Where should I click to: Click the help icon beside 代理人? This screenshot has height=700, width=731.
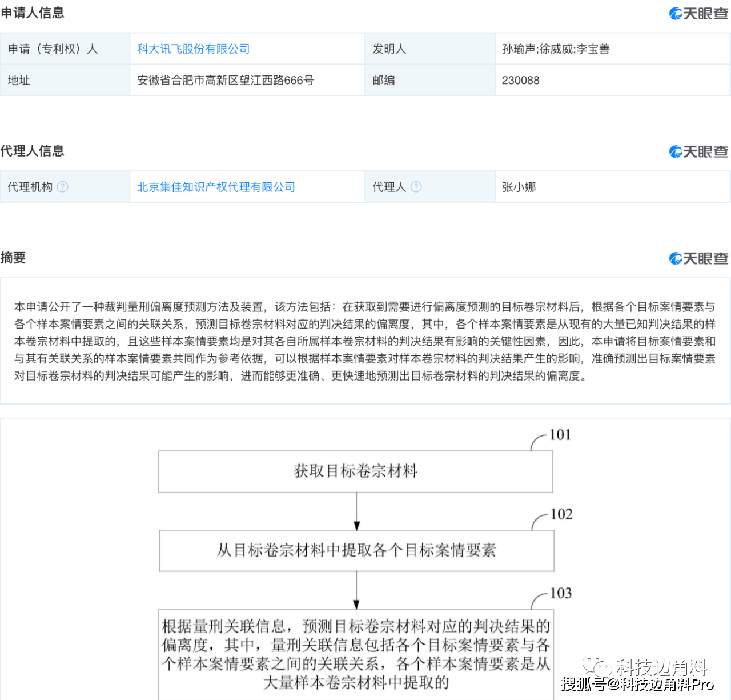416,187
